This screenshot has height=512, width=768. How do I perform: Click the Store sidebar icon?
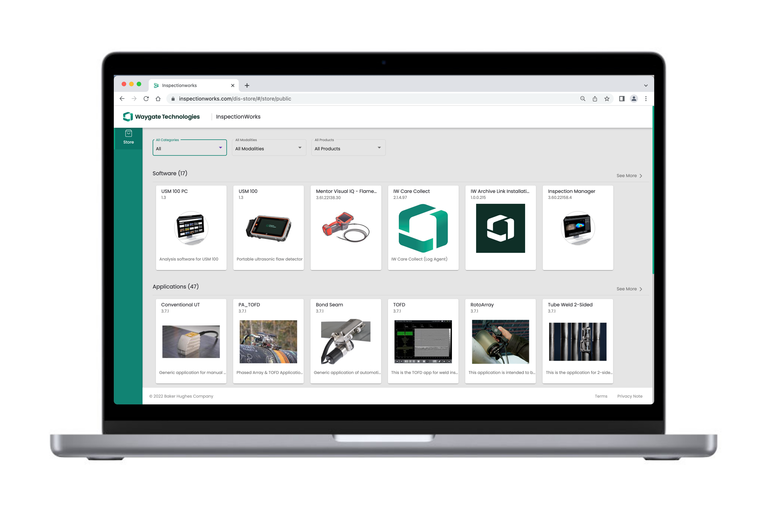click(128, 137)
